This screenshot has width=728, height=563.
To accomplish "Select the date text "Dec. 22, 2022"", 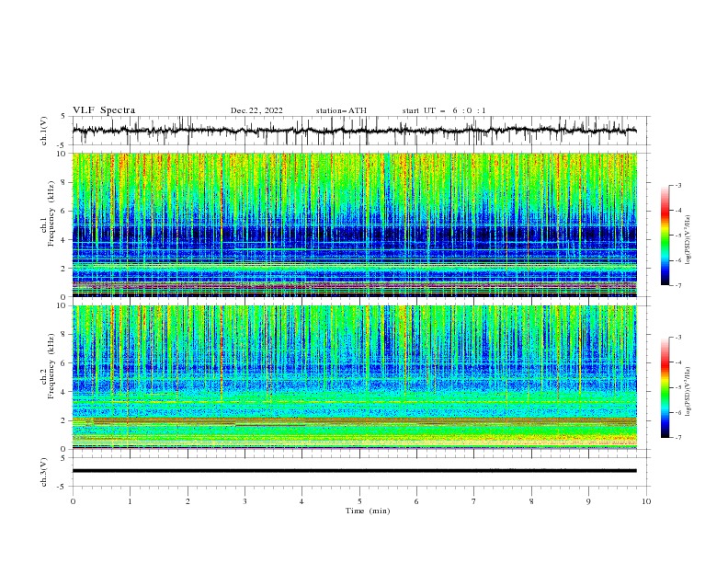I will coord(256,110).
